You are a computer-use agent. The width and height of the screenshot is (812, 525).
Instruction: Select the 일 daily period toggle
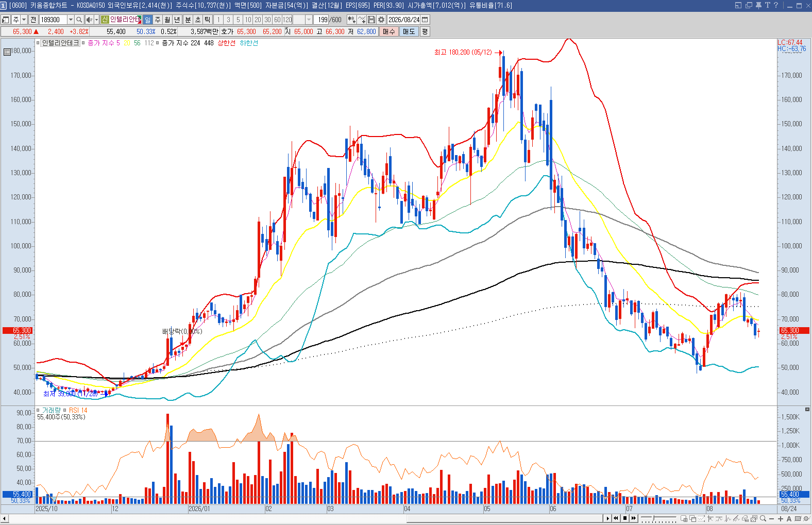pyautogui.click(x=147, y=20)
